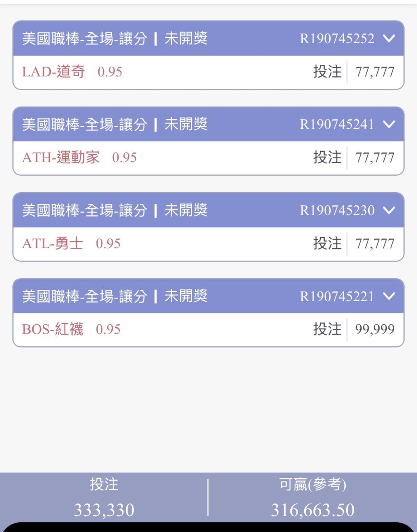
Task: Select the BOS-紅襪 0.95 bet entry
Action: pyautogui.click(x=71, y=329)
